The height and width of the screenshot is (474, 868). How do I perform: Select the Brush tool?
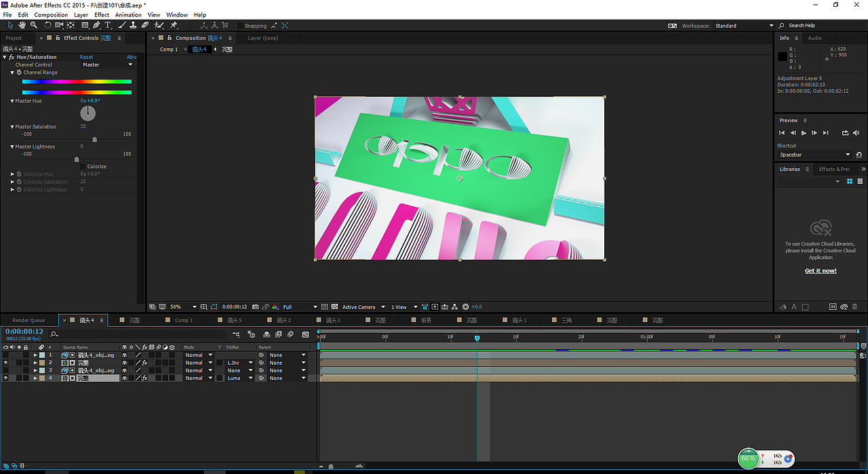[123, 25]
